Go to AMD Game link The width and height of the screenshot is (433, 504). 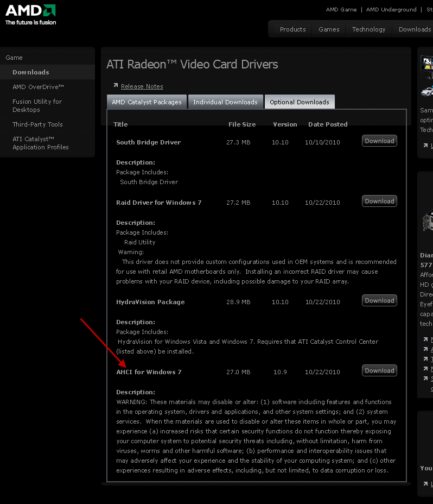[x=341, y=10]
